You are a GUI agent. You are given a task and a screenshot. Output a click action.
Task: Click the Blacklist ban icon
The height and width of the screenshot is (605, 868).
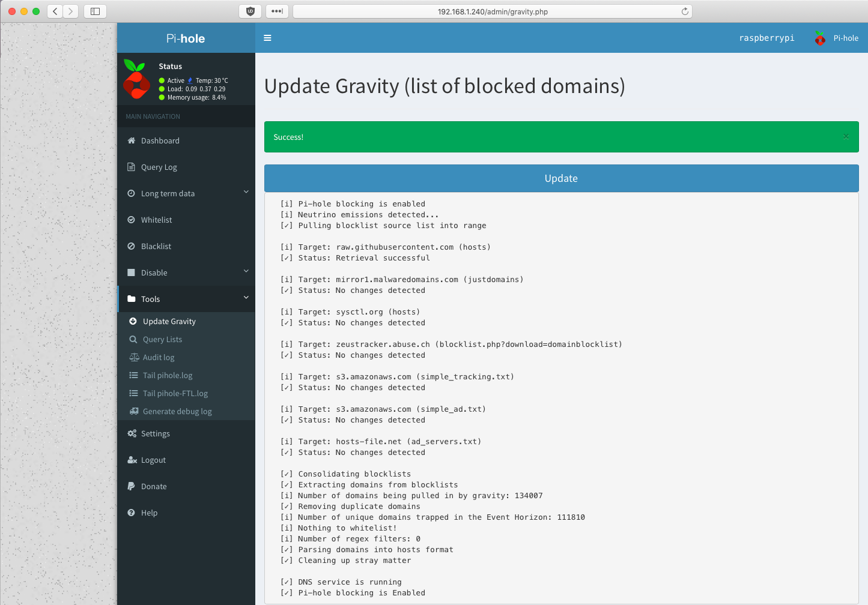pos(131,246)
